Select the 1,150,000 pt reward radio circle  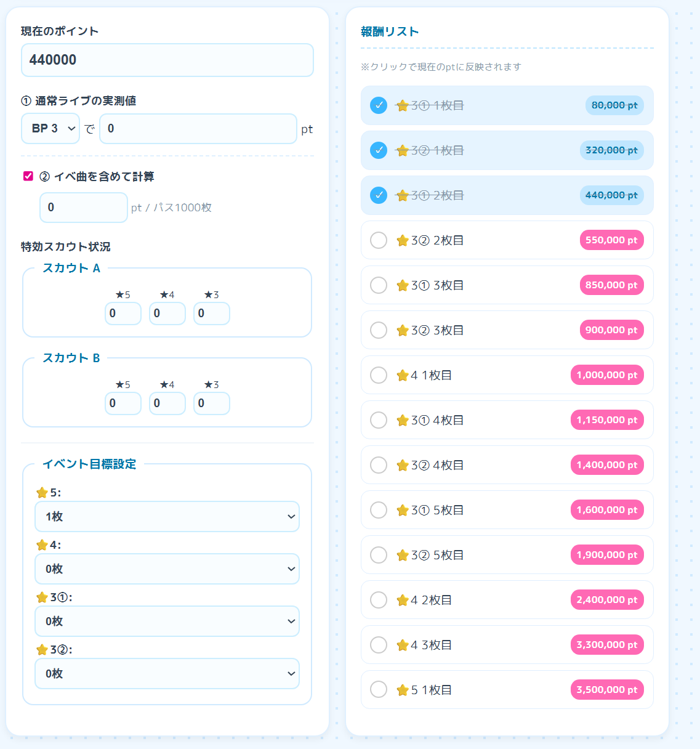pos(379,420)
